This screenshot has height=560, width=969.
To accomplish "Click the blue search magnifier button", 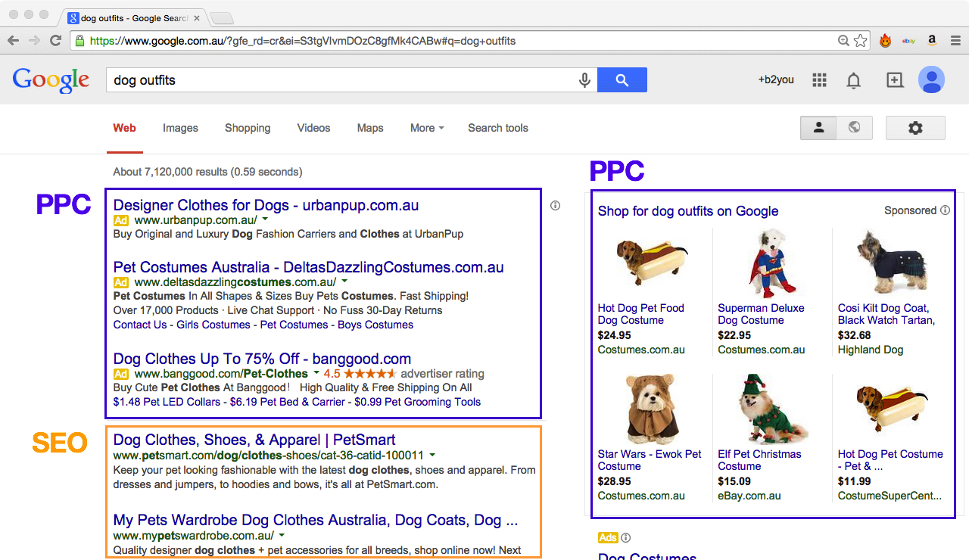I will [622, 80].
